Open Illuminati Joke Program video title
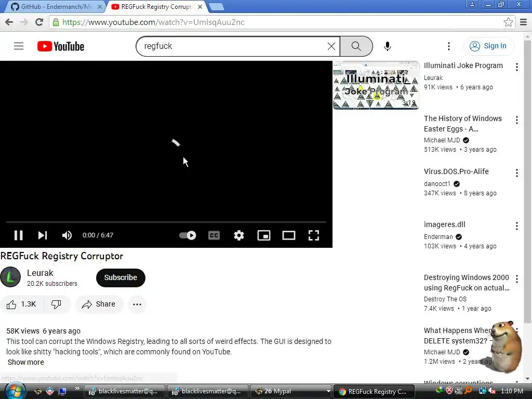532x399 pixels. click(x=463, y=65)
